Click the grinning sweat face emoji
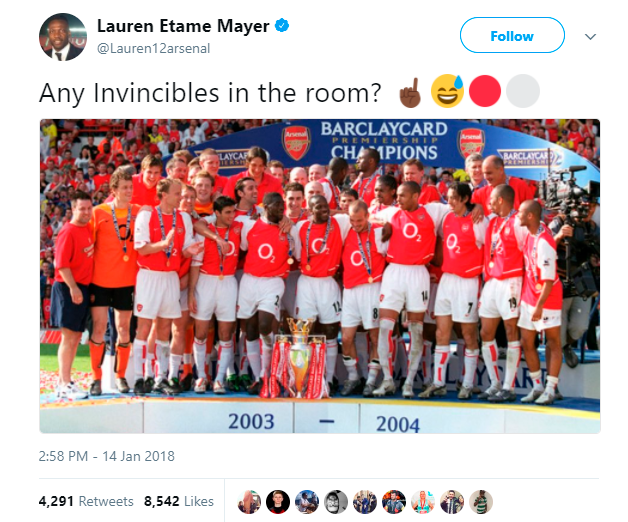 pos(447,91)
